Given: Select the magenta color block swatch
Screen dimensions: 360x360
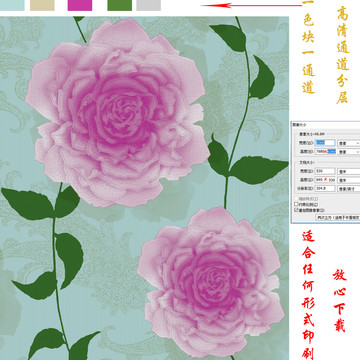Looking at the screenshot, I should click(80, 5).
